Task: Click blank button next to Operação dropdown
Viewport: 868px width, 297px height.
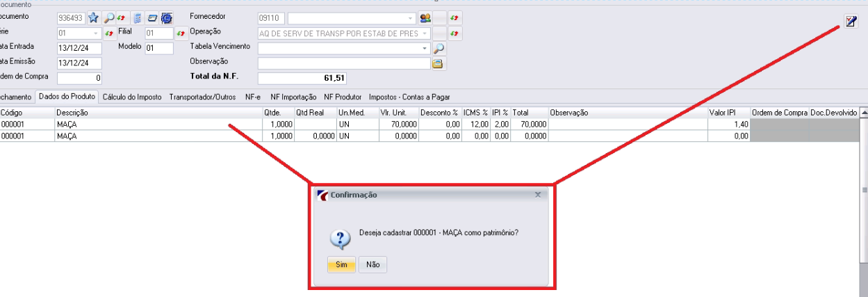Action: coord(440,33)
